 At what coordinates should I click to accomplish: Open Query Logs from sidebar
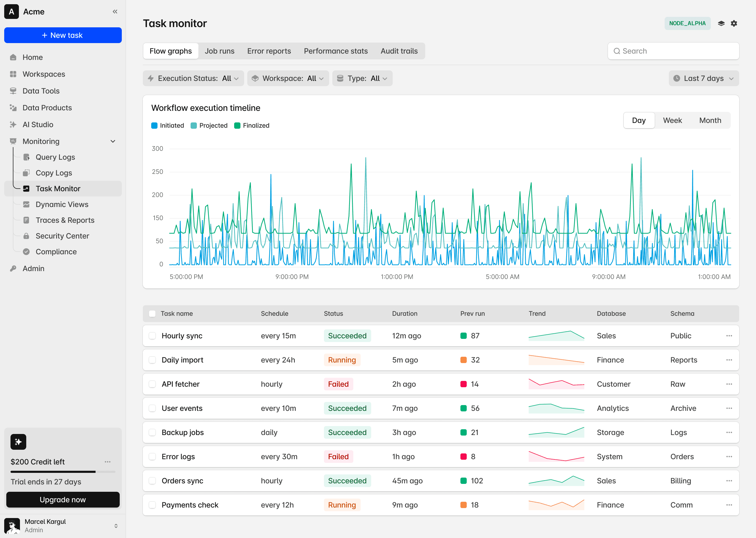pos(55,157)
